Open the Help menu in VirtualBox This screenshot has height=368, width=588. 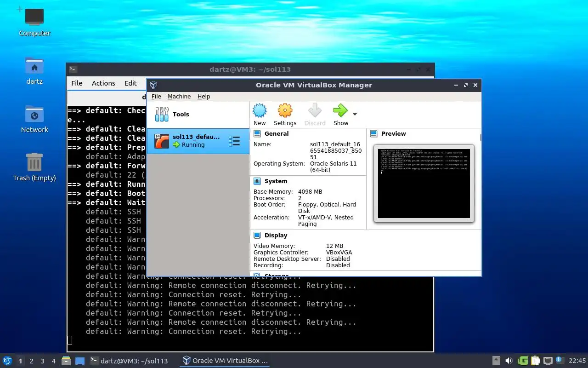coord(204,97)
